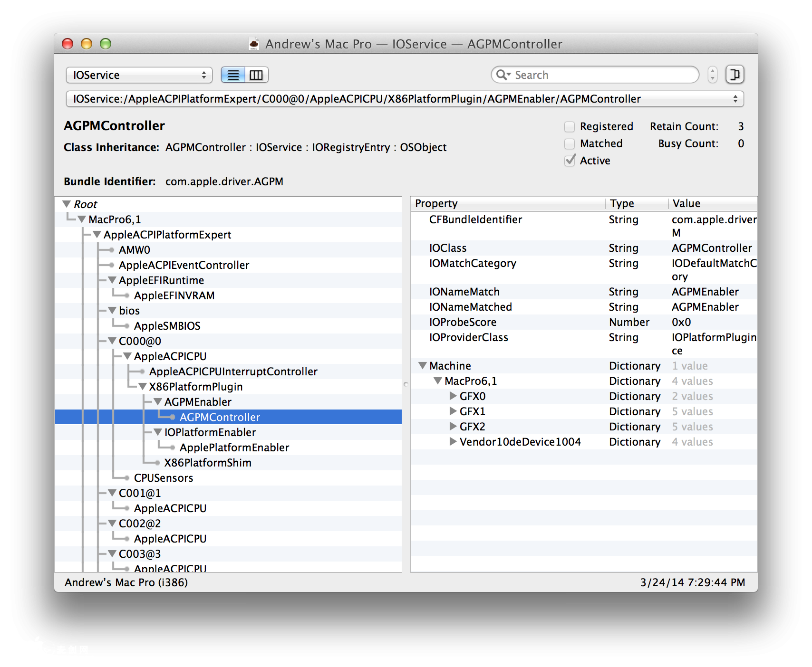Uncheck the Active checkbox
Image resolution: width=812 pixels, height=667 pixels.
570,161
